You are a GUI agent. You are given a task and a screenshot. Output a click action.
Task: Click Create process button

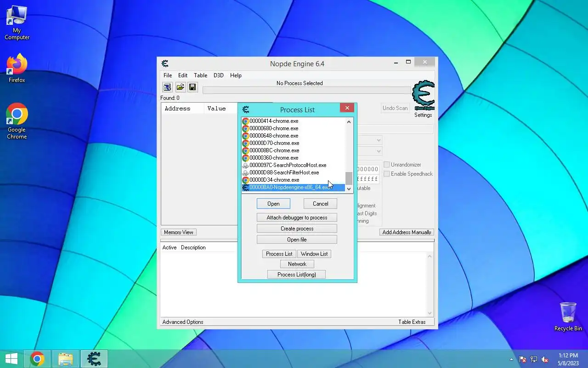coord(297,229)
